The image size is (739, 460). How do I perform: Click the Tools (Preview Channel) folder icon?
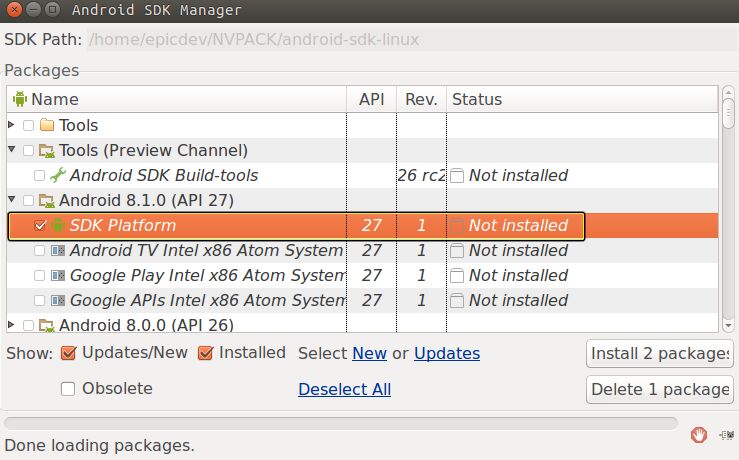(x=47, y=151)
